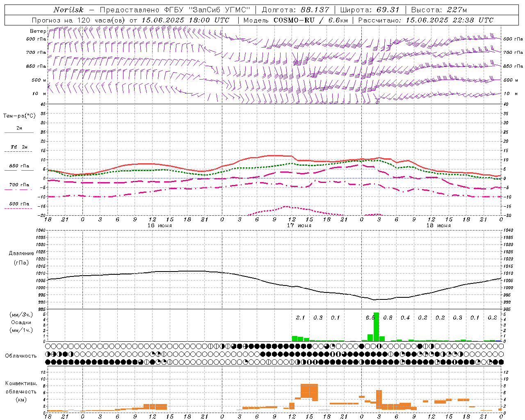Click the "17 июня" date label
This screenshot has height=420, width=525.
click(299, 226)
